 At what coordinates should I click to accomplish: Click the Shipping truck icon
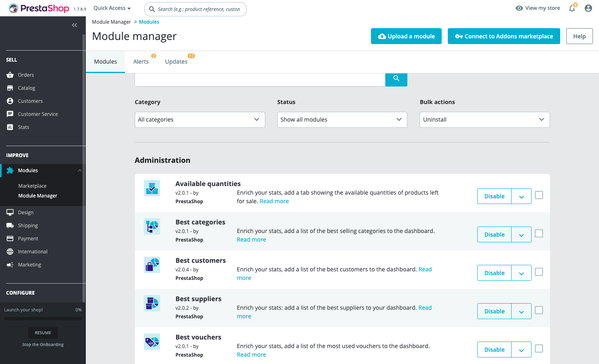tap(10, 226)
